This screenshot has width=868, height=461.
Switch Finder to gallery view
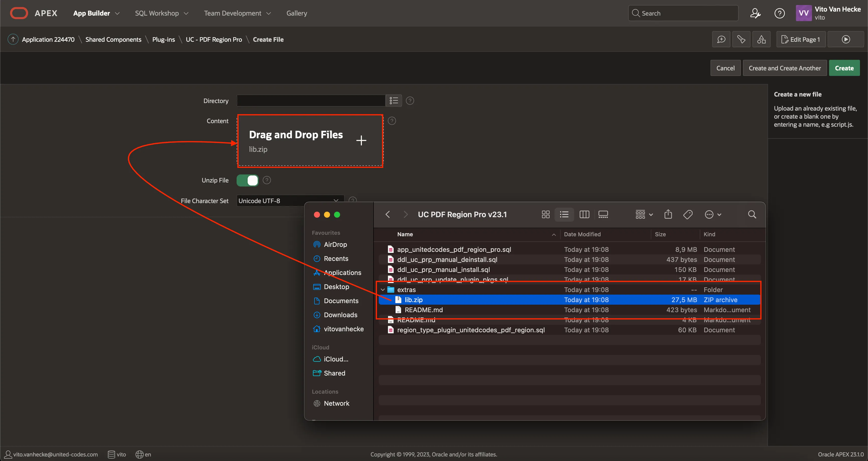coord(603,214)
